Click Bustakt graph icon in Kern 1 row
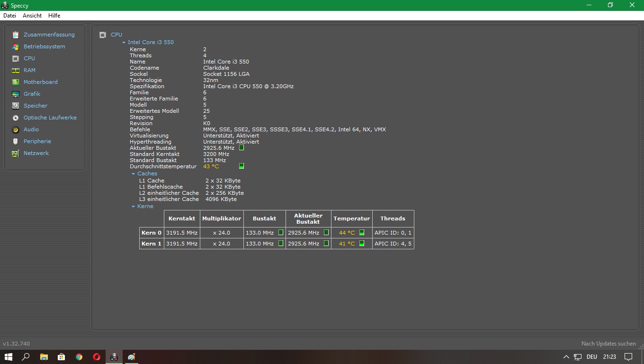644x364 pixels. coord(281,244)
